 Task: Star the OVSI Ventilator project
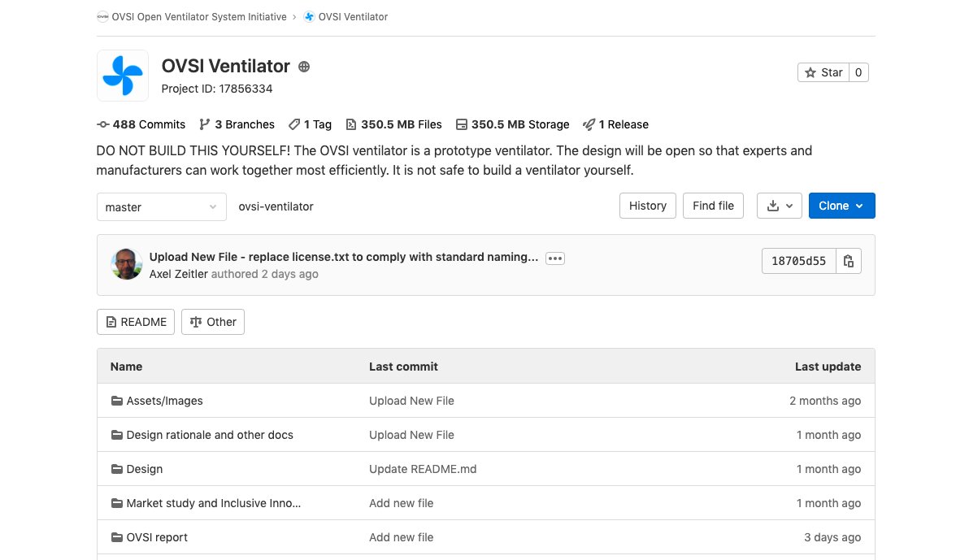coord(823,72)
